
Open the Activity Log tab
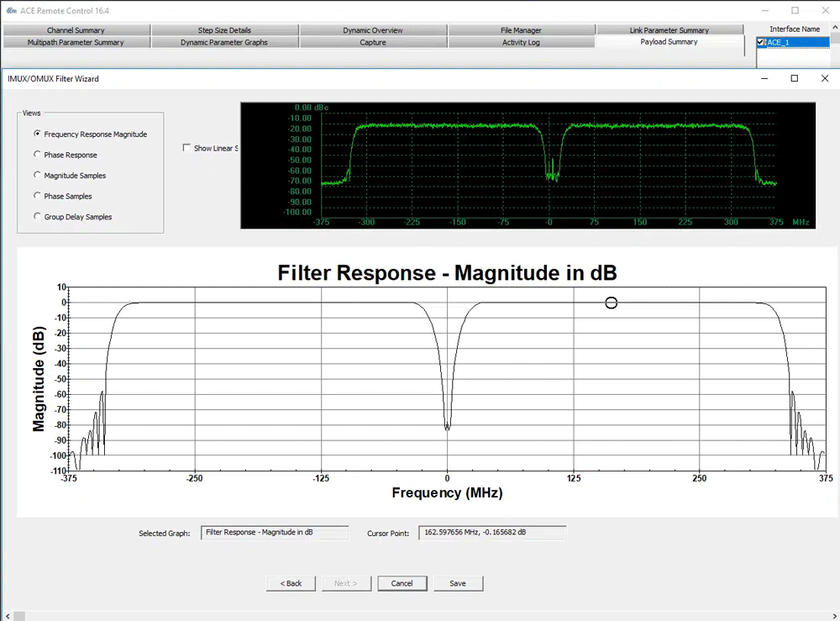521,42
